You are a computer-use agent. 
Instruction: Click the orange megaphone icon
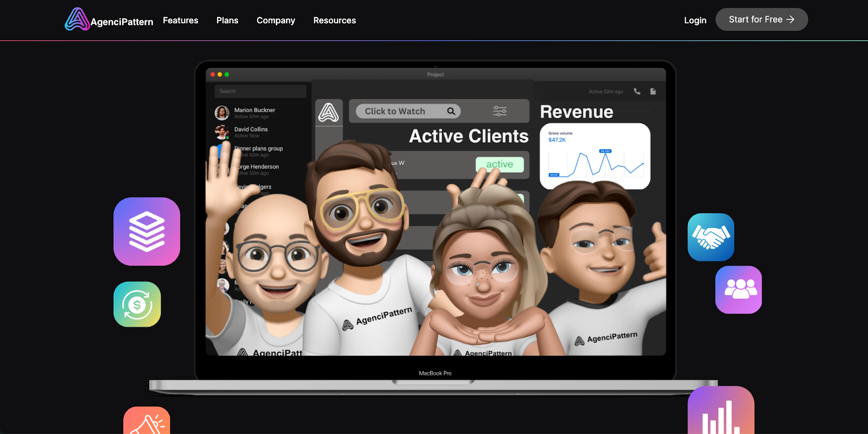[146, 420]
